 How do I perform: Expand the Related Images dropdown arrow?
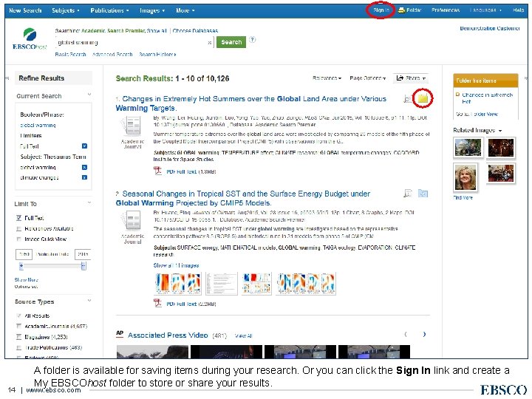click(x=500, y=131)
